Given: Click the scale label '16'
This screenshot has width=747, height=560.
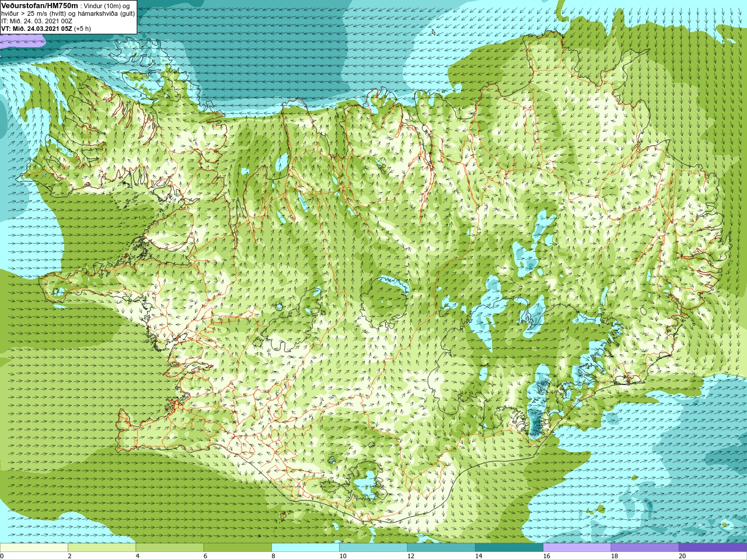Looking at the screenshot, I should (x=546, y=556).
